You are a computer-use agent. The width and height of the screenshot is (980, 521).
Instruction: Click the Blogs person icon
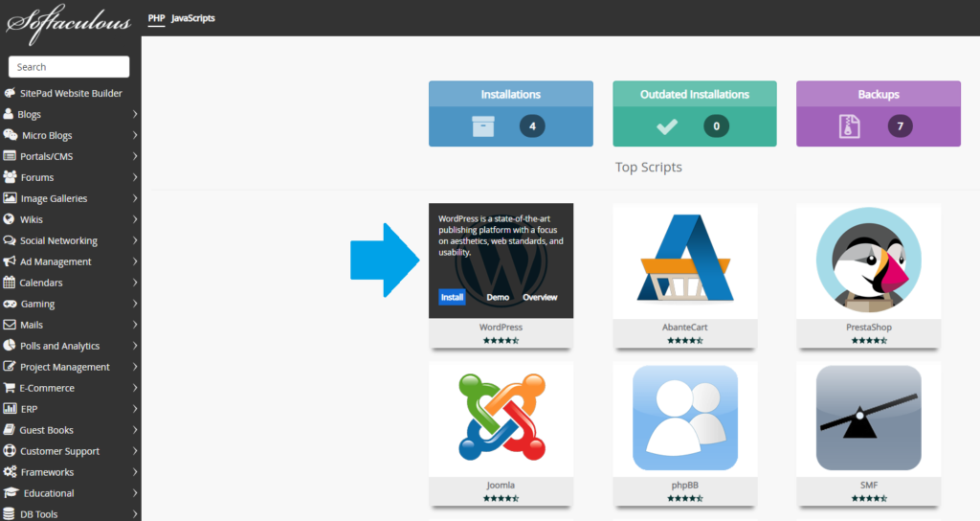[8, 114]
